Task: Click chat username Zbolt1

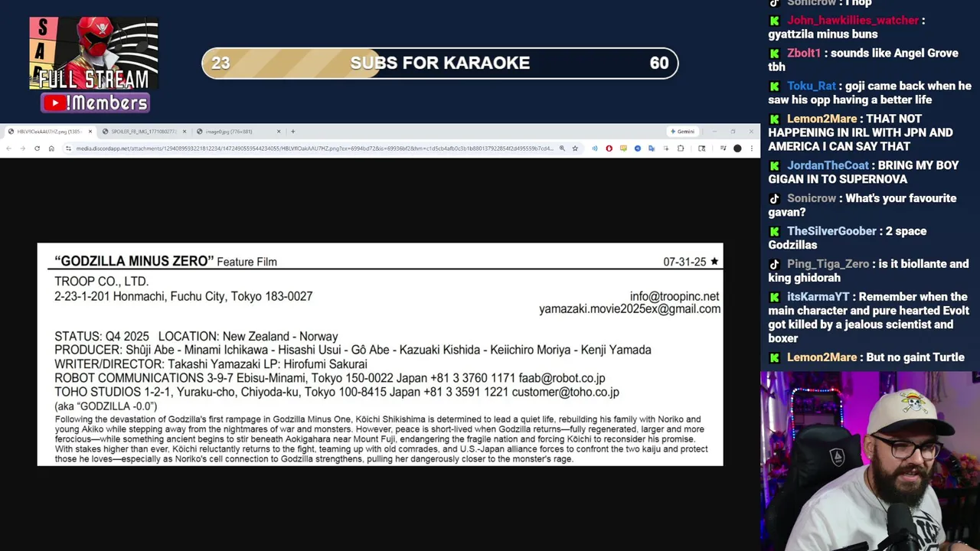Action: (x=804, y=54)
